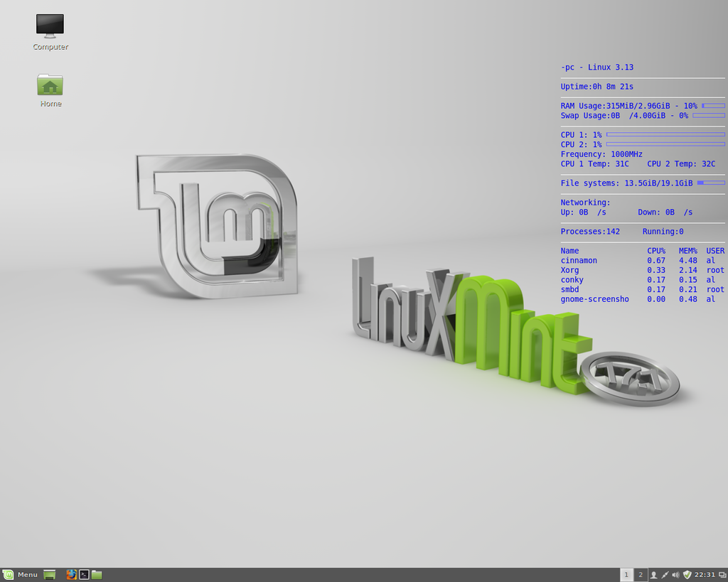Open the update manager shield icon
The height and width of the screenshot is (582, 728).
click(x=687, y=575)
